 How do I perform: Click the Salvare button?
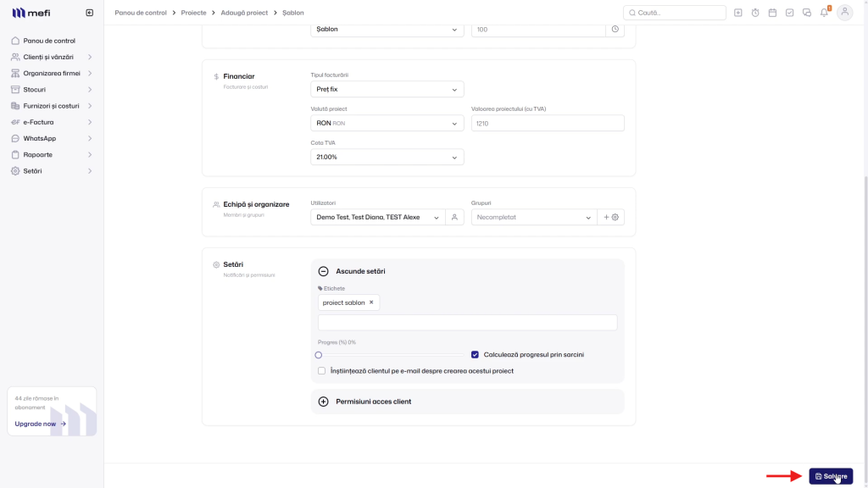pyautogui.click(x=831, y=476)
